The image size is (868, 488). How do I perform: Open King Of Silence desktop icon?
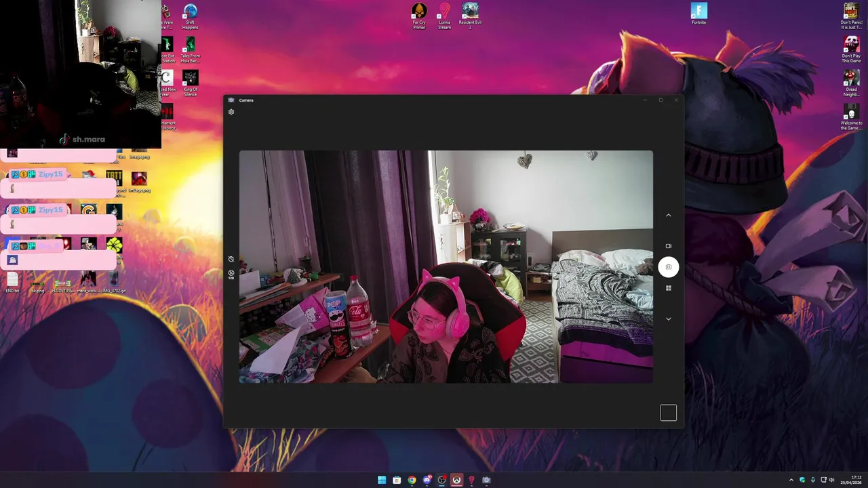tap(191, 84)
